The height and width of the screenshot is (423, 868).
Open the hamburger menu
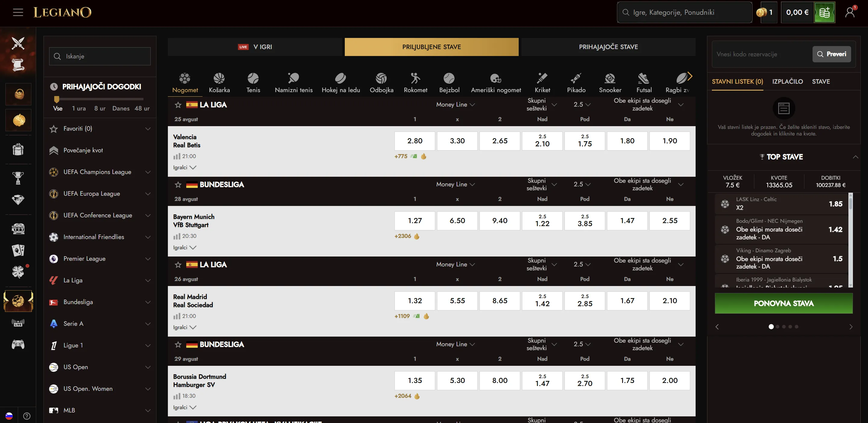point(18,12)
